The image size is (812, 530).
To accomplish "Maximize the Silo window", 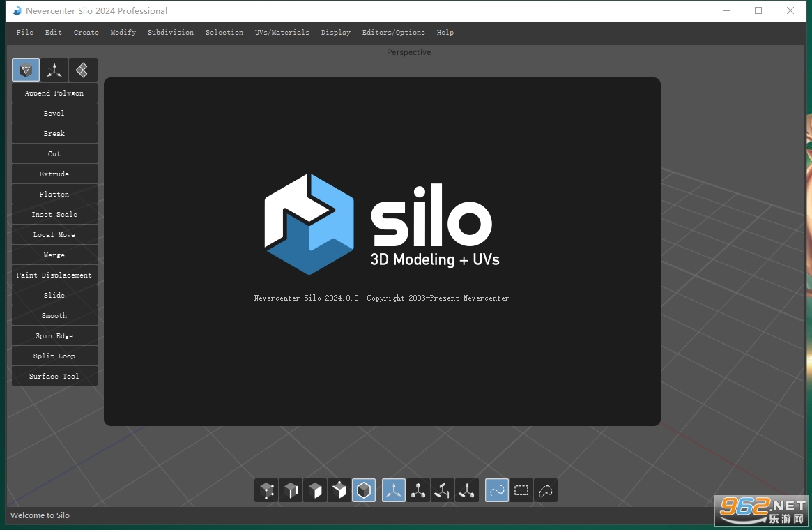I will pos(758,10).
